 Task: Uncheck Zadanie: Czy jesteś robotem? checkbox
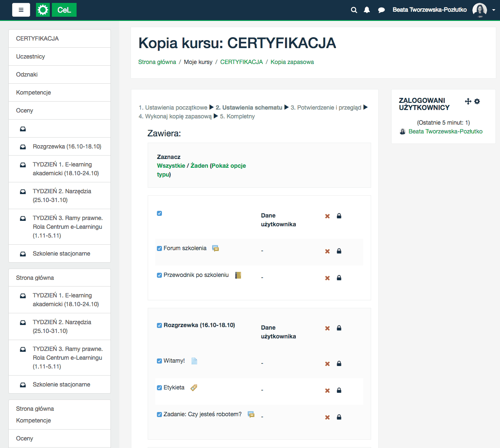click(x=159, y=415)
